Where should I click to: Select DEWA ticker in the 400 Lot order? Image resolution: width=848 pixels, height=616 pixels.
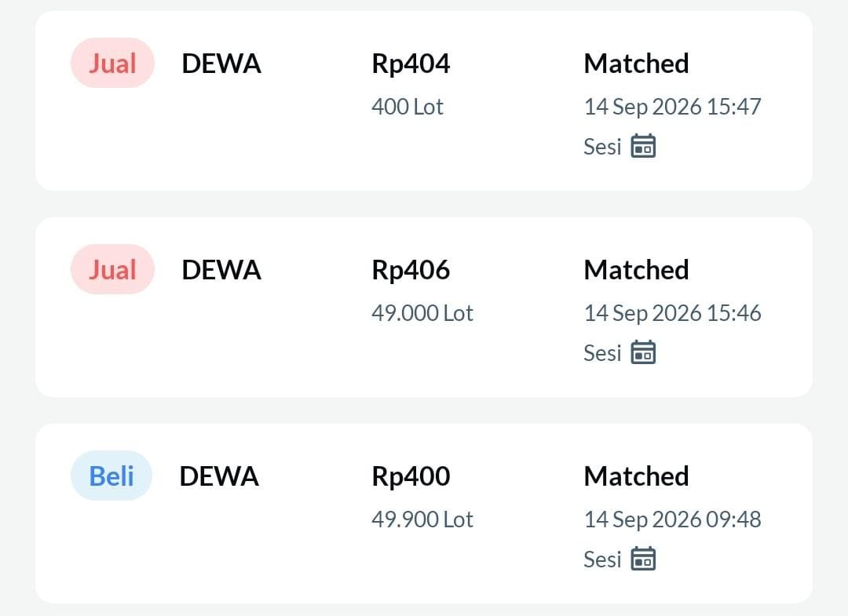[x=221, y=64]
